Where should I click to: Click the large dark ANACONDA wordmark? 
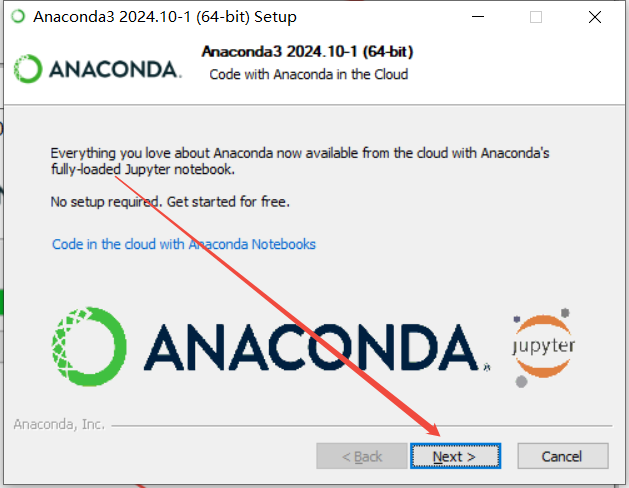point(310,347)
